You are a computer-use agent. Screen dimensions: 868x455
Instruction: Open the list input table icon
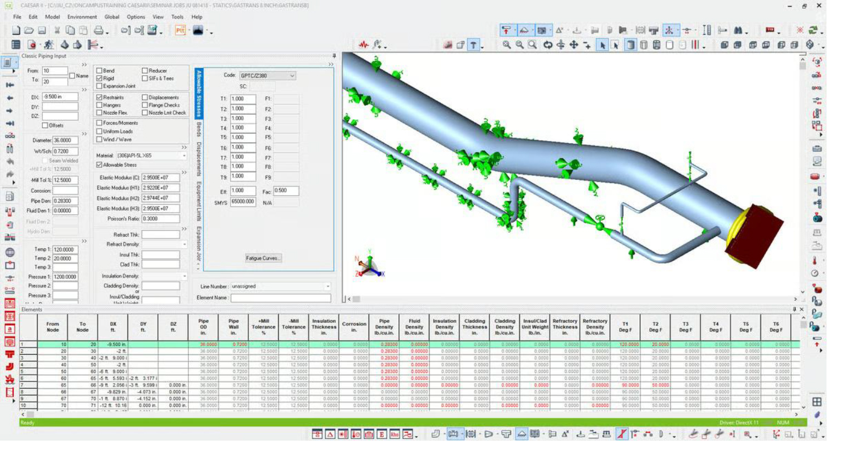tap(16, 45)
